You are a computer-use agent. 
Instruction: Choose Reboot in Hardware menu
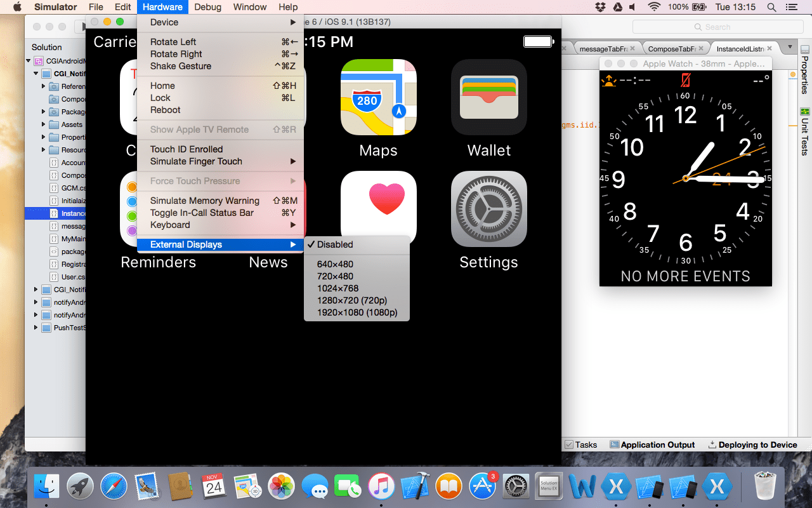(x=220, y=110)
